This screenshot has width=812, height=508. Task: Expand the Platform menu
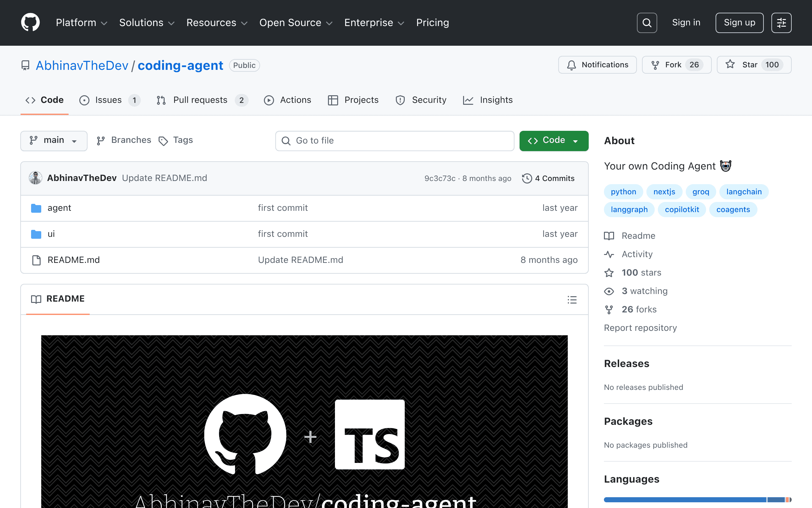pyautogui.click(x=82, y=23)
